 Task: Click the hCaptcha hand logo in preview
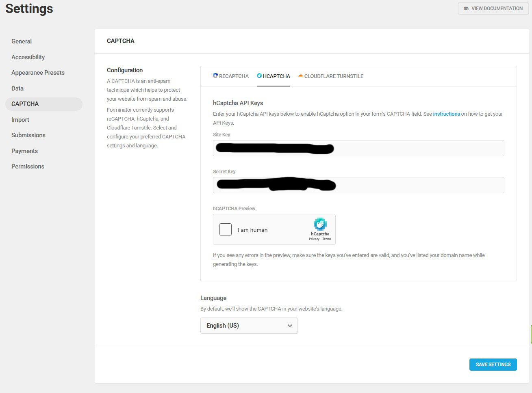coord(320,224)
